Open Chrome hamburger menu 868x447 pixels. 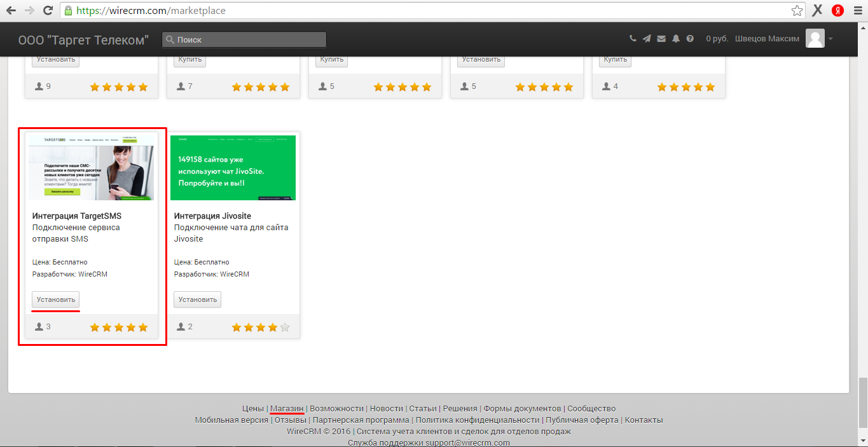857,10
